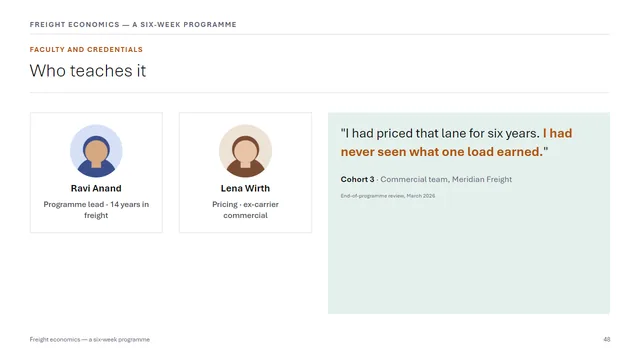Image resolution: width=640 pixels, height=360 pixels.
Task: Click Ravi Anand's avatar icon
Action: click(96, 151)
